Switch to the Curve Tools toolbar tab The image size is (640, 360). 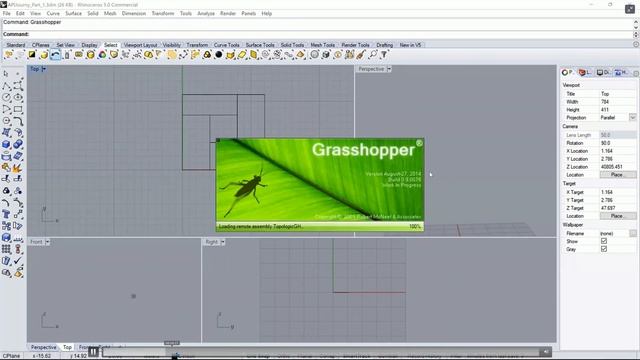(227, 45)
